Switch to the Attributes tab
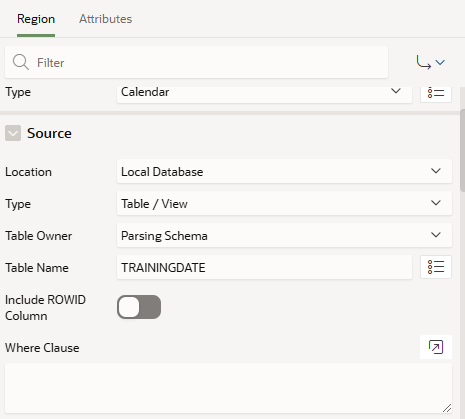Viewport: 465px width, 419px height. [x=105, y=19]
